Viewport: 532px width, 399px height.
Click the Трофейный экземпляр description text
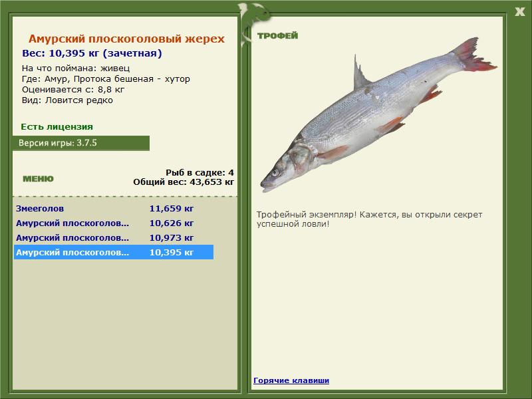tap(369, 219)
